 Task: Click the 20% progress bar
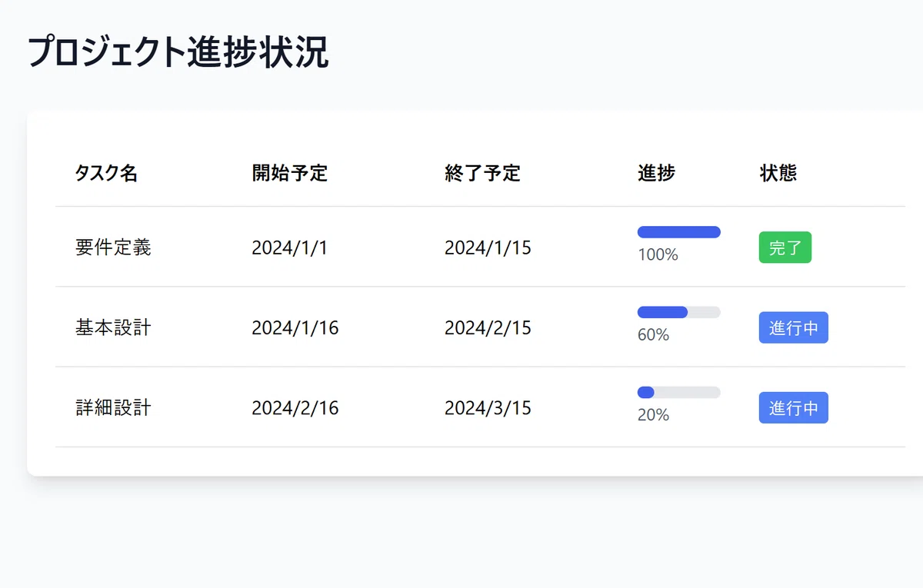click(679, 392)
